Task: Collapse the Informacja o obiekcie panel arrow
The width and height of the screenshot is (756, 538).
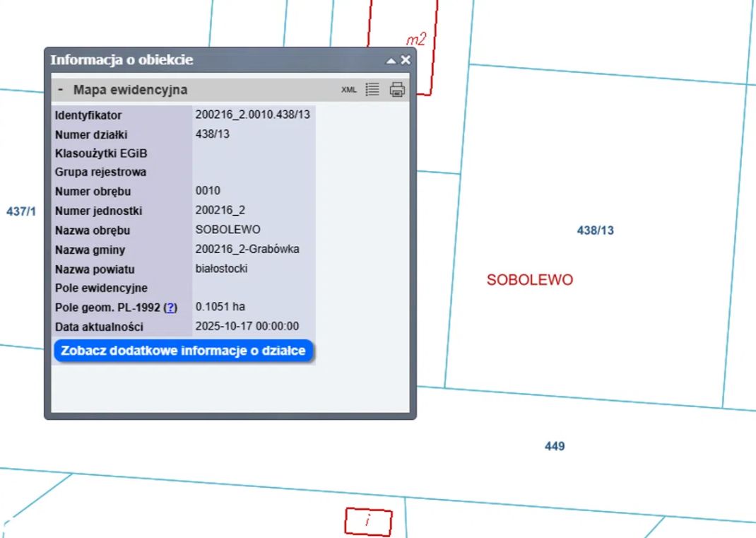Action: point(391,60)
